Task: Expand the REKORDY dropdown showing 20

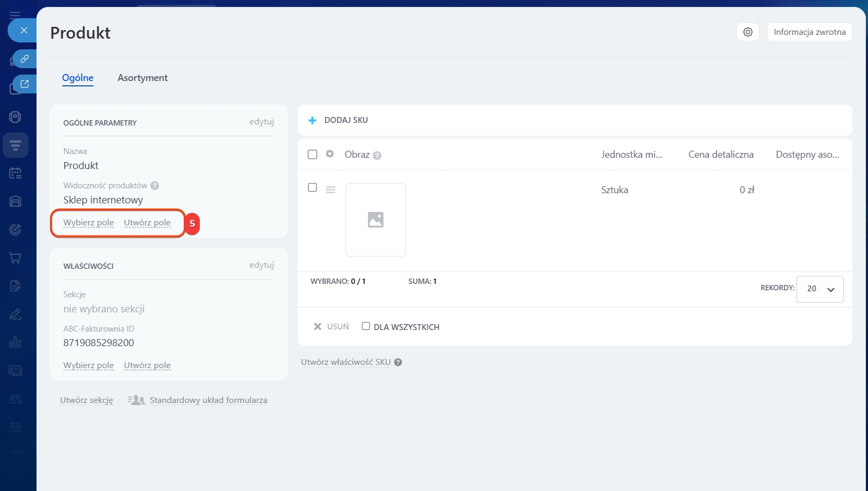Action: 820,289
